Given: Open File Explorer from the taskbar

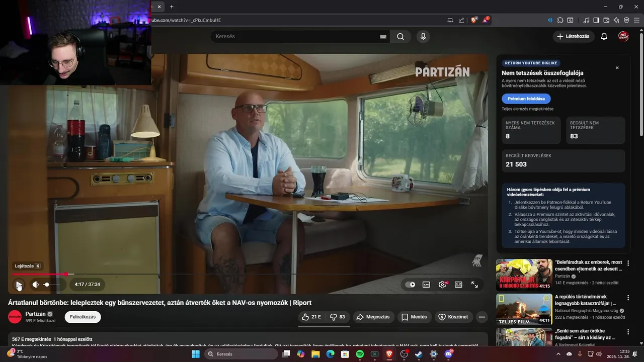Looking at the screenshot, I should tap(315, 354).
